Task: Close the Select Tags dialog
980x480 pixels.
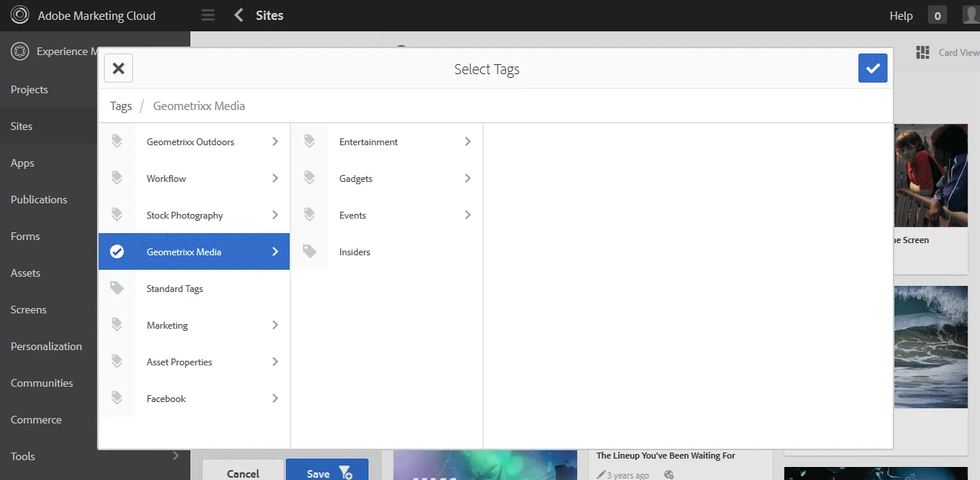Action: click(x=118, y=68)
